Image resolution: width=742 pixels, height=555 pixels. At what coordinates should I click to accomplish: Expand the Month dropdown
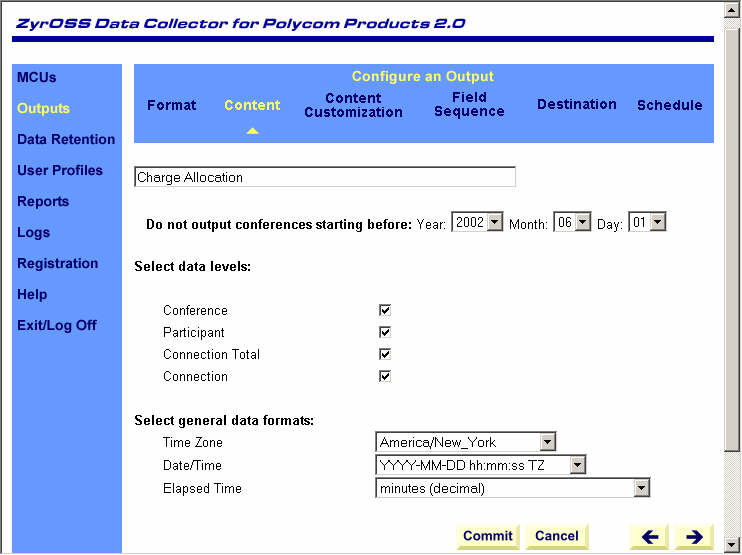point(583,223)
